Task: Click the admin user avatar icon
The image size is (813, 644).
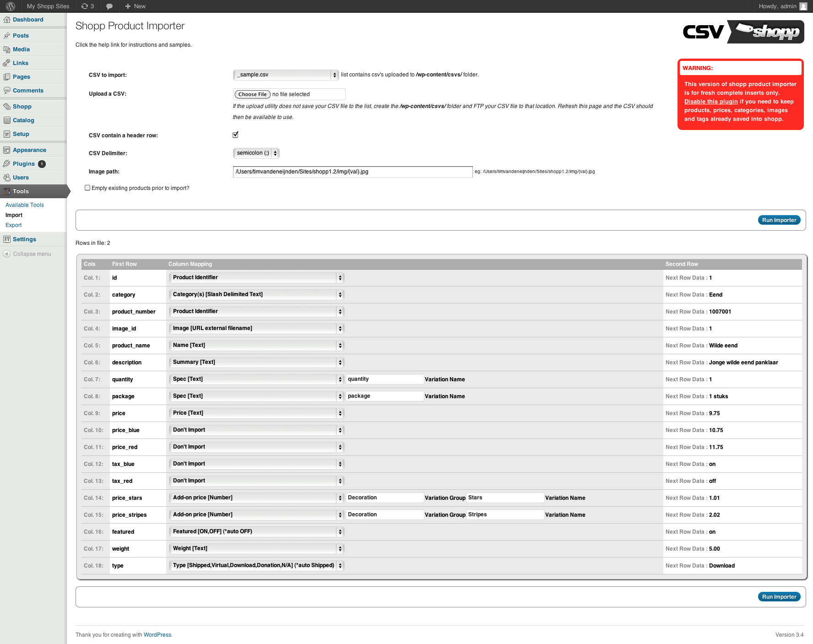Action: [x=803, y=6]
